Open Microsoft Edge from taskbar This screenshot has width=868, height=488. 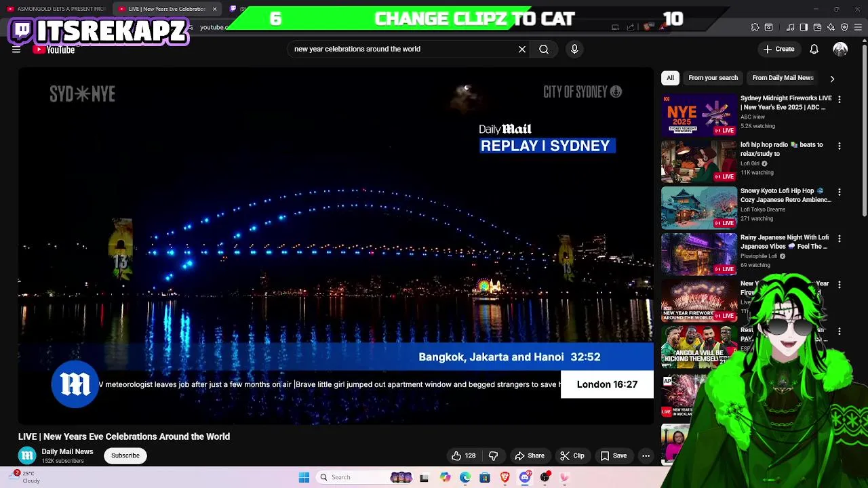465,477
